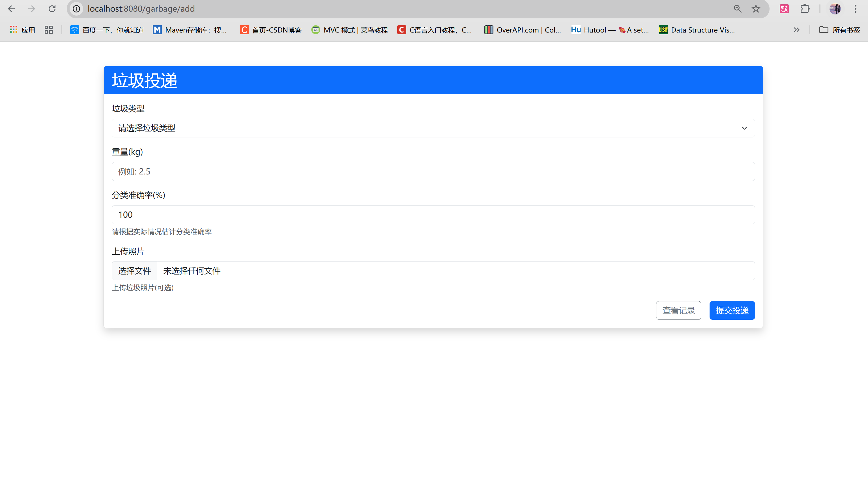Click the 查看记录 button

(x=679, y=310)
